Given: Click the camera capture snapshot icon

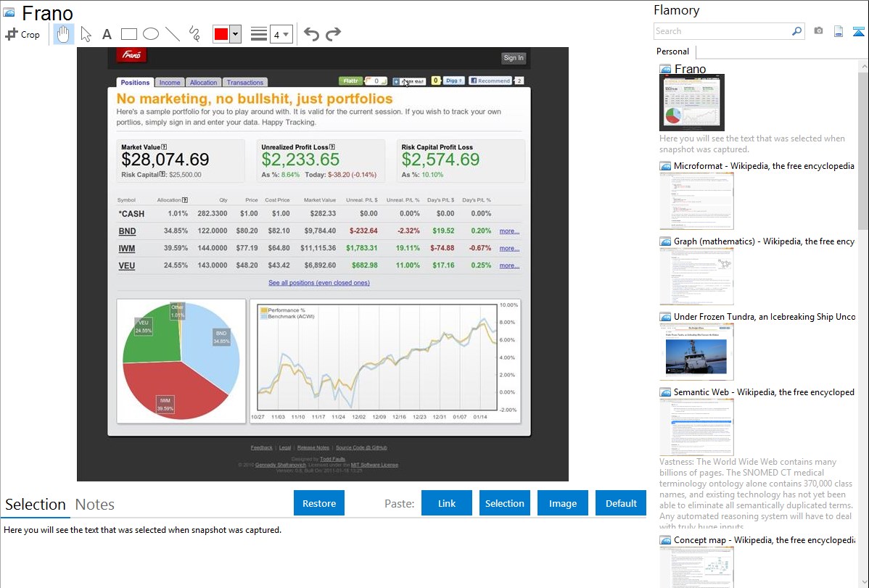Looking at the screenshot, I should 818,31.
